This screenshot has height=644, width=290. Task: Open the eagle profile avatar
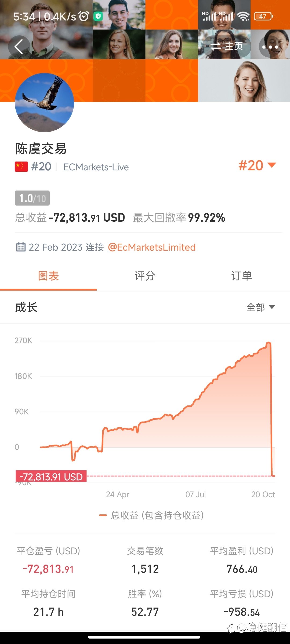pos(44,103)
